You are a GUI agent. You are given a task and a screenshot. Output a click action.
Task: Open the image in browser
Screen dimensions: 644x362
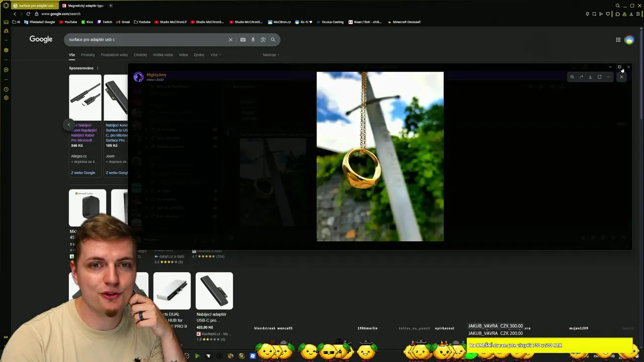(599, 77)
